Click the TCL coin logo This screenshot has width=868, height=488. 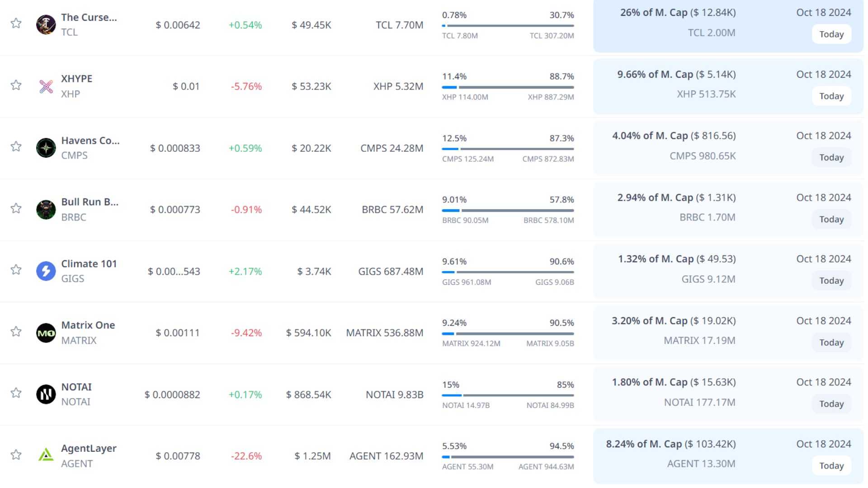(46, 24)
